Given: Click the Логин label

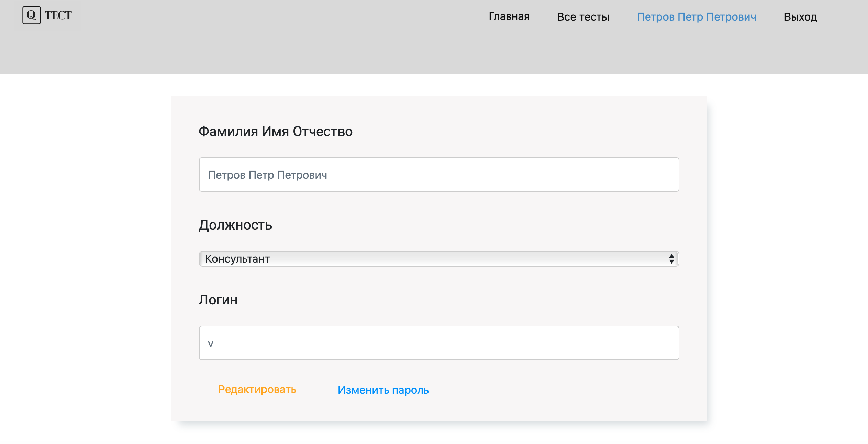Looking at the screenshot, I should click(x=218, y=300).
